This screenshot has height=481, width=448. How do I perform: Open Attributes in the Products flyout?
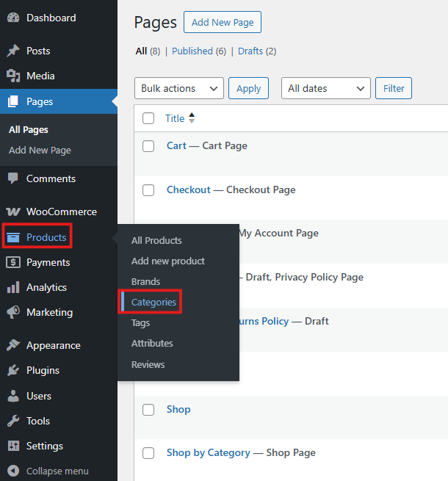click(x=152, y=344)
